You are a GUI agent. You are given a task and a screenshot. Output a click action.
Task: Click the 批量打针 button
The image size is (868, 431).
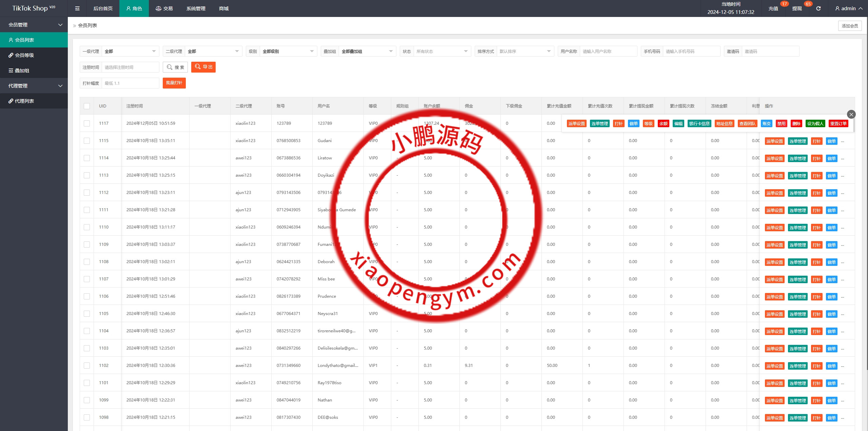pyautogui.click(x=174, y=83)
